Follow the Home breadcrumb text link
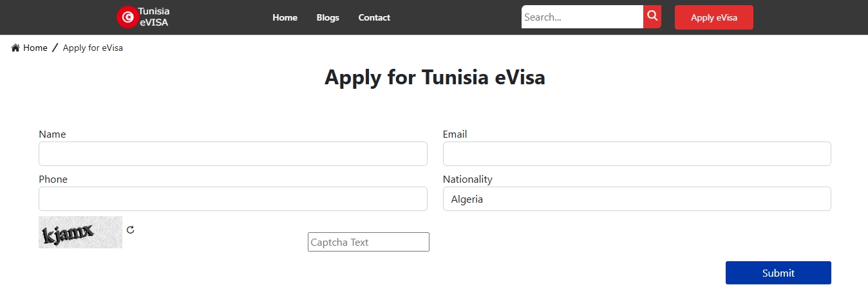This screenshot has height=285, width=868. [x=35, y=48]
